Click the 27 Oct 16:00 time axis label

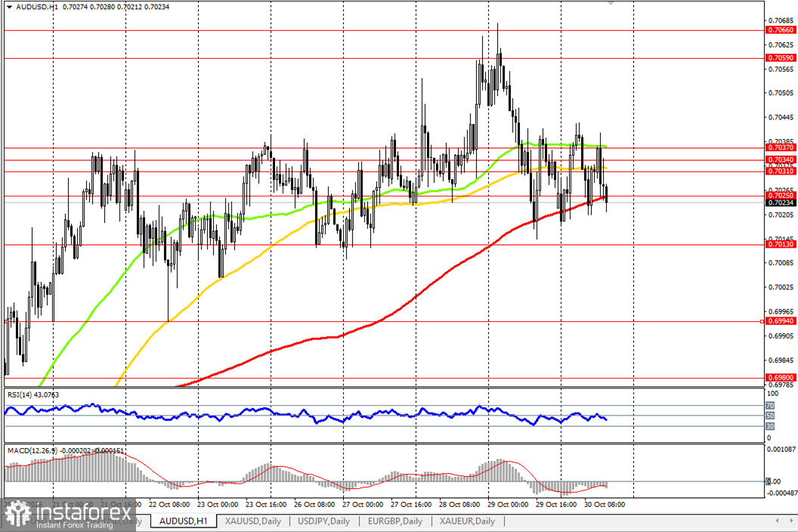[x=411, y=505]
